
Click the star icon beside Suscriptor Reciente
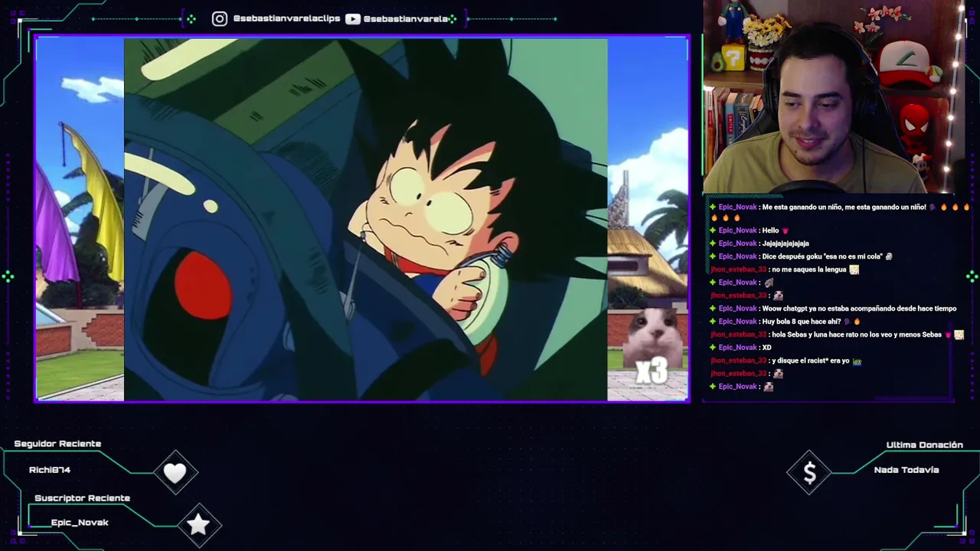pos(198,524)
